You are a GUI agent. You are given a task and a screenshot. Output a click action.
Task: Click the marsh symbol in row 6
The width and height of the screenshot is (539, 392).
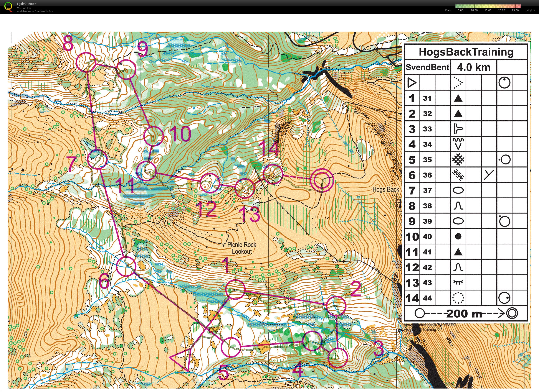(x=458, y=175)
